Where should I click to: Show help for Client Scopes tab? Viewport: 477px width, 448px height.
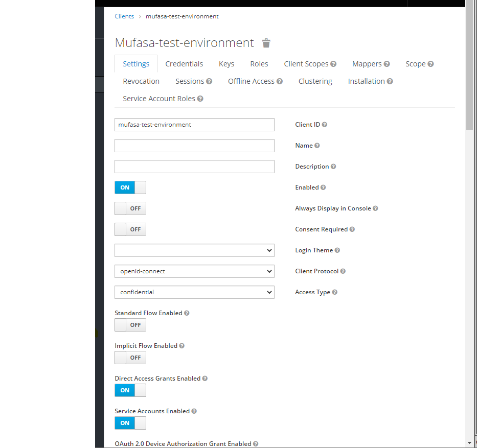[x=333, y=64]
